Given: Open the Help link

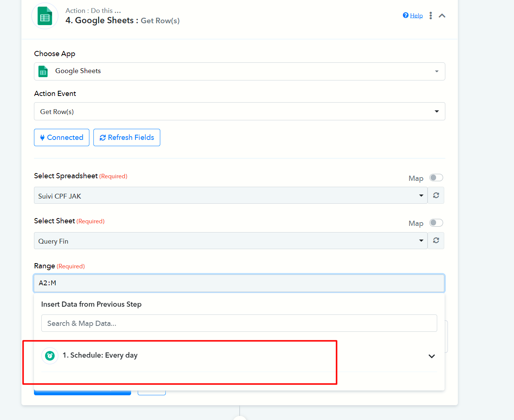Looking at the screenshot, I should 413,16.
